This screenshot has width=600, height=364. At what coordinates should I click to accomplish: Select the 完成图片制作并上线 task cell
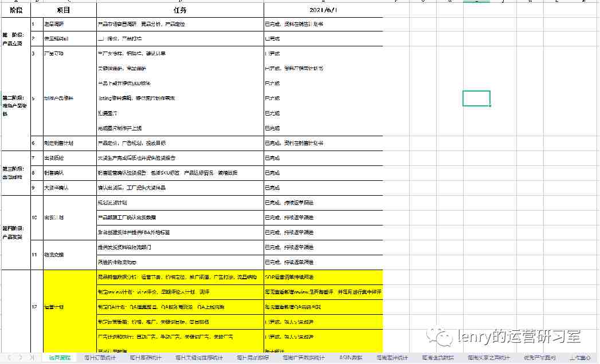point(180,128)
